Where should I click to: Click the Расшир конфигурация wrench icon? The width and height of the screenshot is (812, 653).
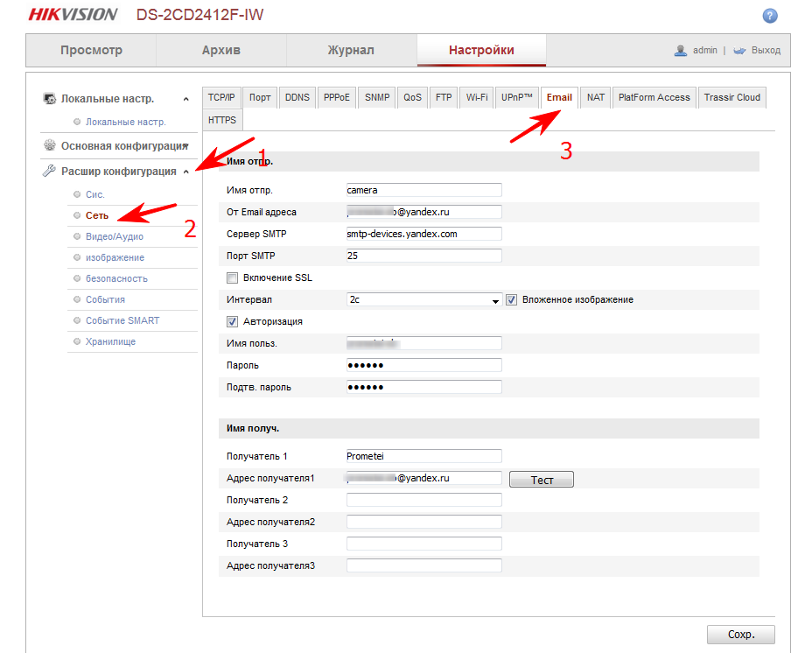[50, 172]
